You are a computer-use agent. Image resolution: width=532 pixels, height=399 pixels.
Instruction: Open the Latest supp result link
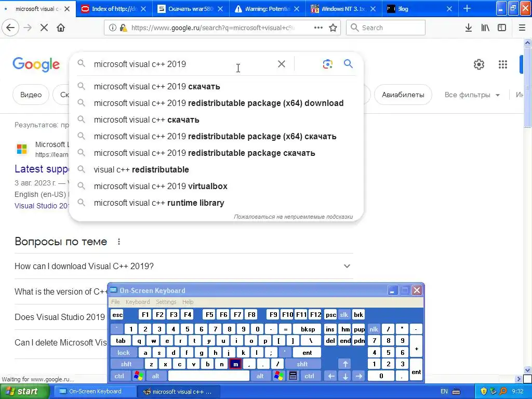pyautogui.click(x=42, y=169)
